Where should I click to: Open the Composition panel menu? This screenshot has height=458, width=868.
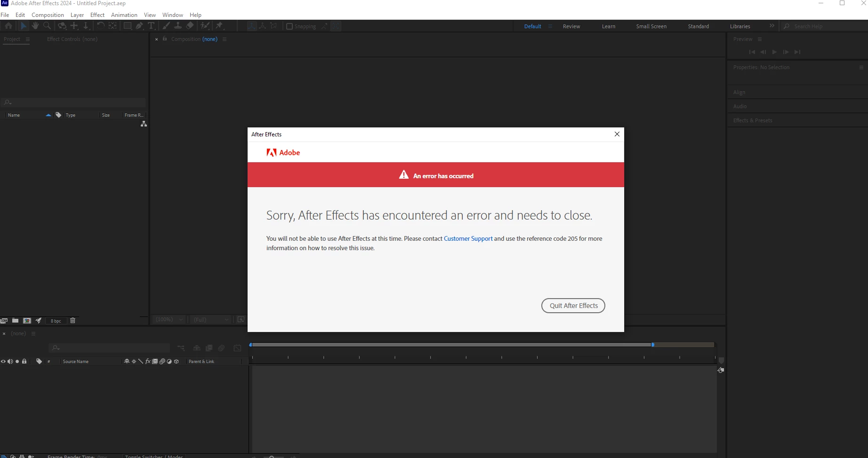[225, 39]
